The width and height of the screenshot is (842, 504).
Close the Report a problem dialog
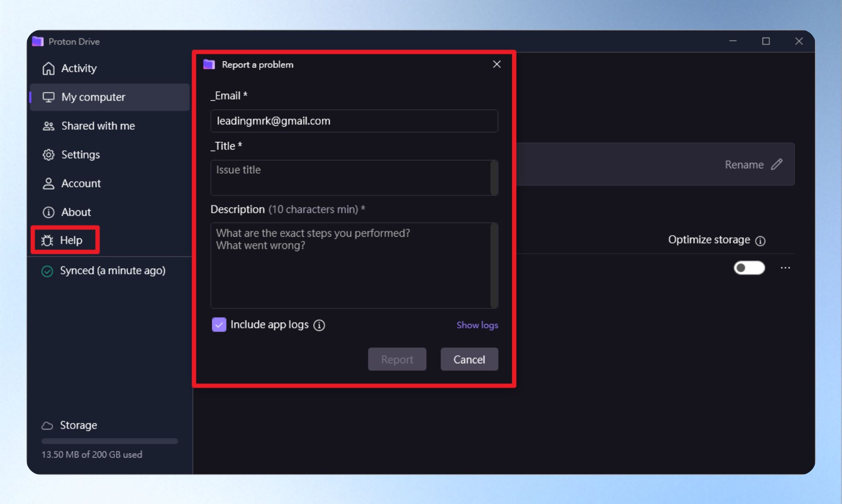(496, 64)
